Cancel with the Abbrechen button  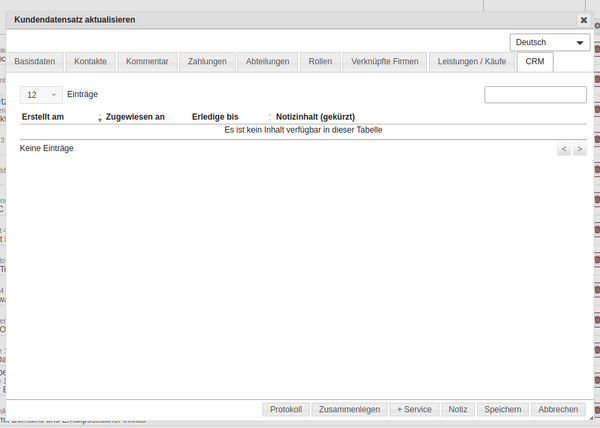pyautogui.click(x=558, y=409)
